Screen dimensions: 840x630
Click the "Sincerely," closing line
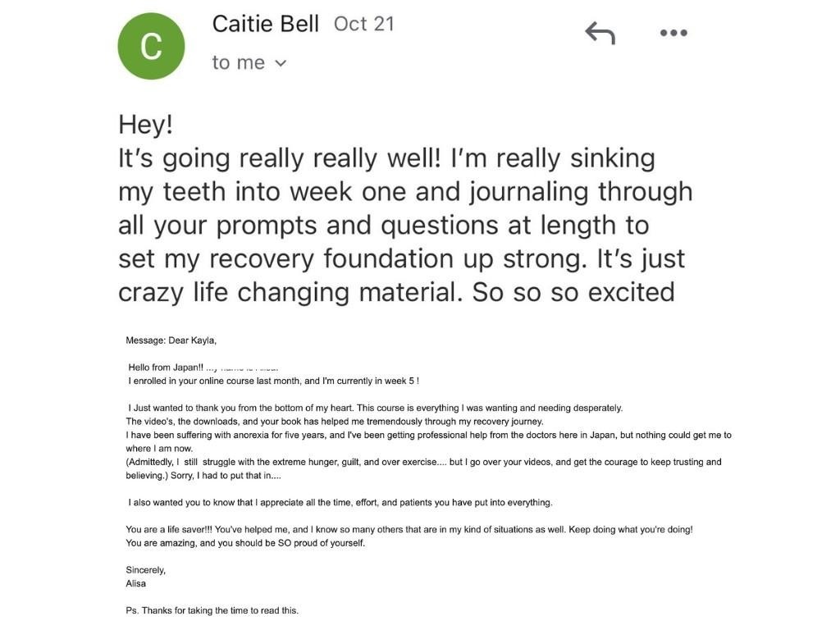click(x=145, y=569)
